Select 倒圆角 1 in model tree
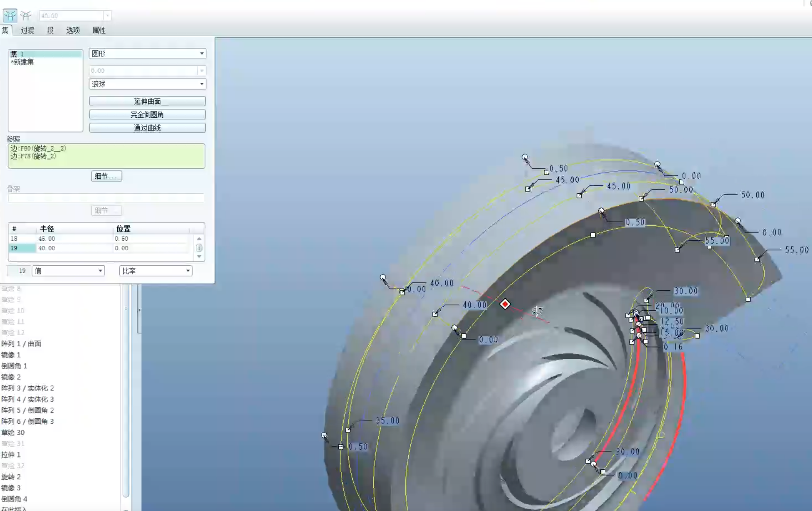This screenshot has width=812, height=511. click(x=14, y=366)
